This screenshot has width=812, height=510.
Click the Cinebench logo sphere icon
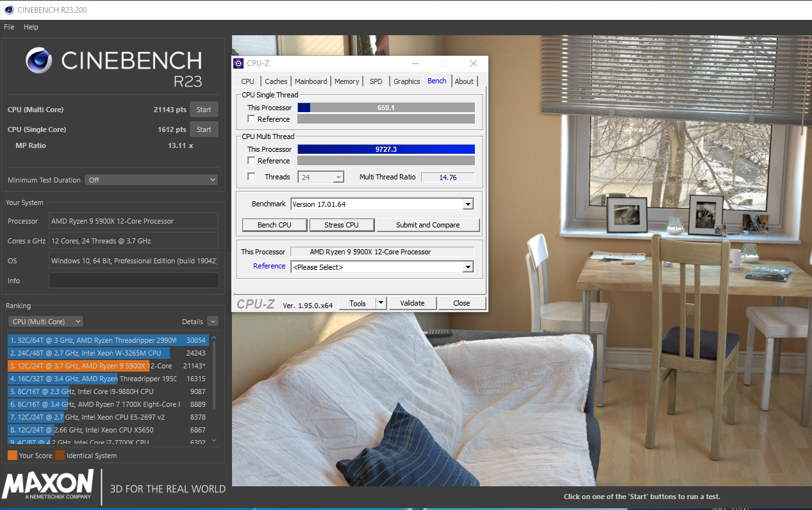click(39, 61)
